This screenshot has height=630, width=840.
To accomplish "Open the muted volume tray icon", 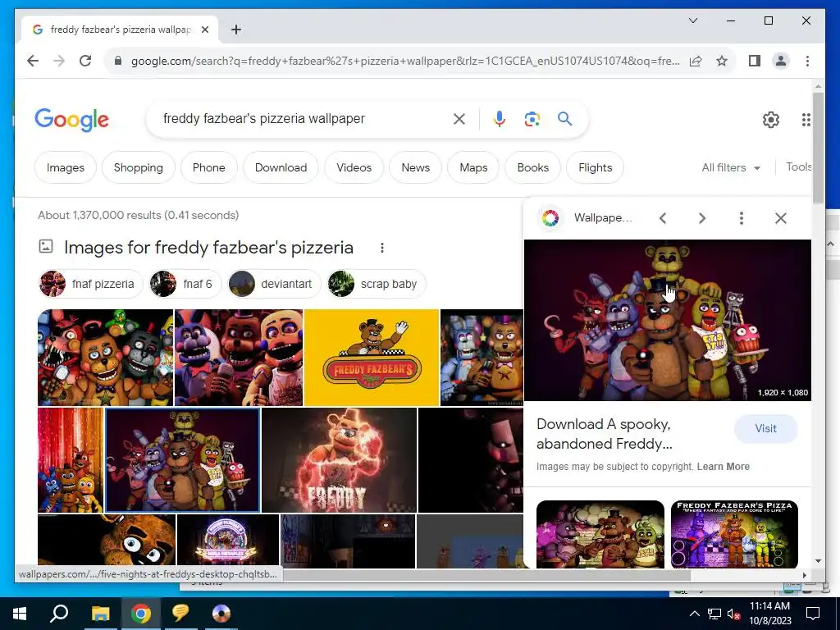I will [x=734, y=614].
